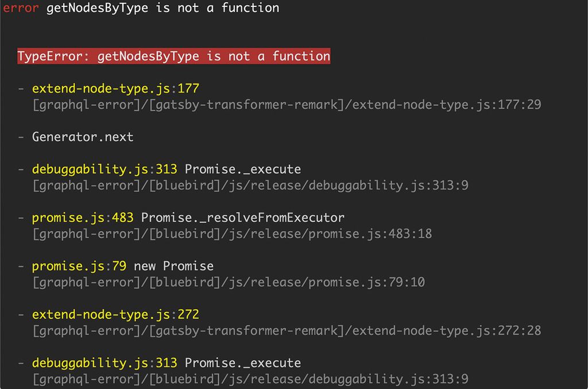Screen dimensions: 588x389
Task: Click the bluebird path ending promise.js:79:10
Action: pyautogui.click(x=229, y=282)
